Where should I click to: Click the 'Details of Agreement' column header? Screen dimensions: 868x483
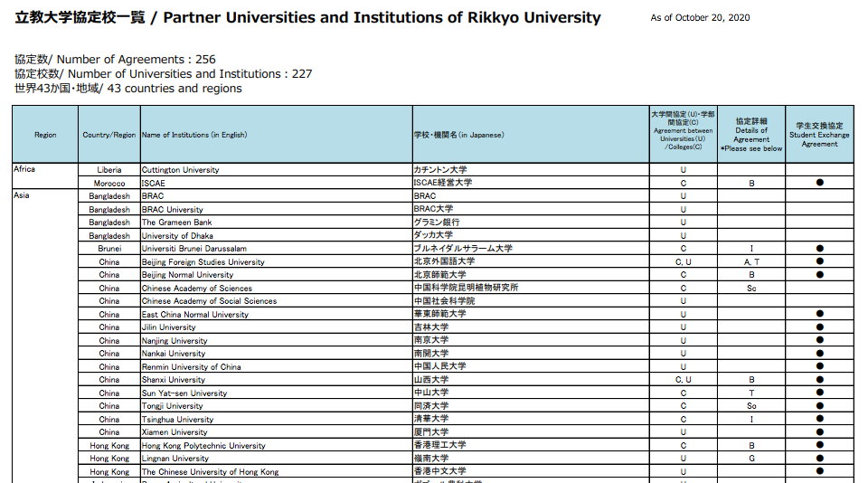[x=751, y=135]
